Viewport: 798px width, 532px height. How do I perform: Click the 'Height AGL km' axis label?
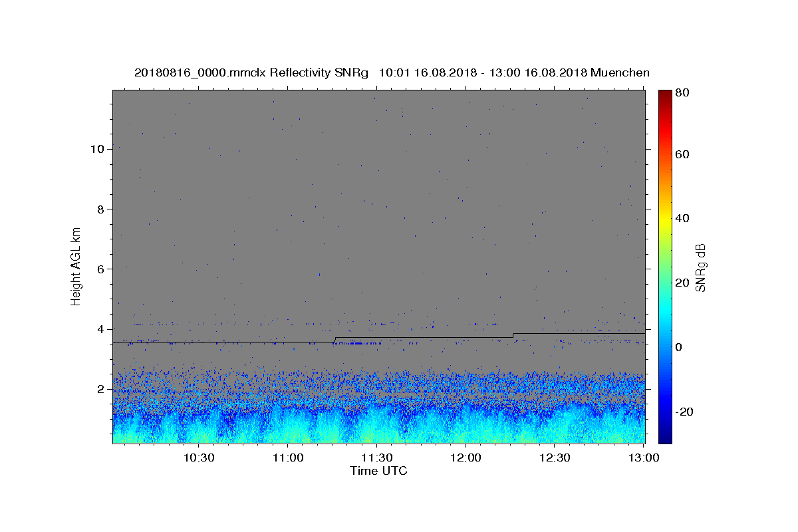point(76,266)
